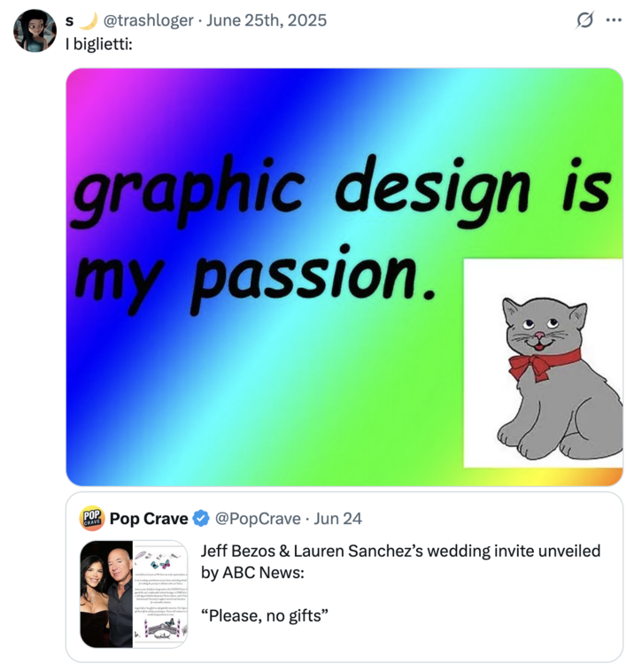This screenshot has height=672, width=634.
Task: Click the trashloger profile avatar
Action: 35,30
